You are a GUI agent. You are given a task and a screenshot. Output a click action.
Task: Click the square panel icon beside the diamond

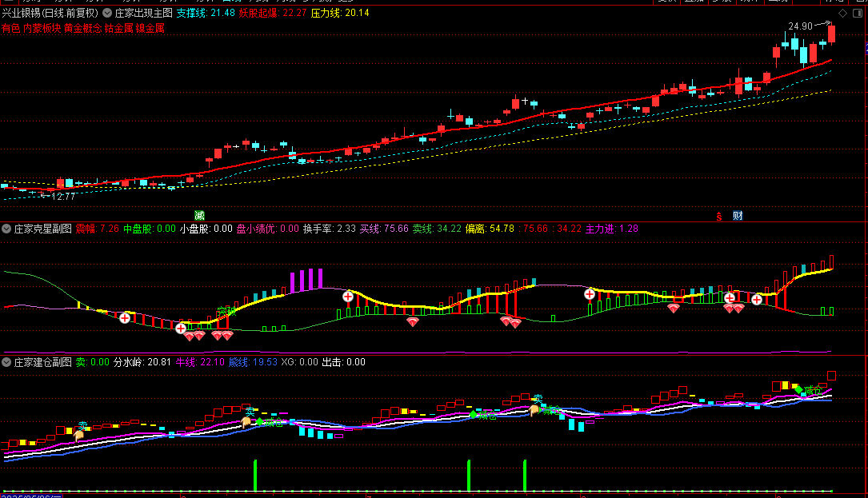coord(857,14)
